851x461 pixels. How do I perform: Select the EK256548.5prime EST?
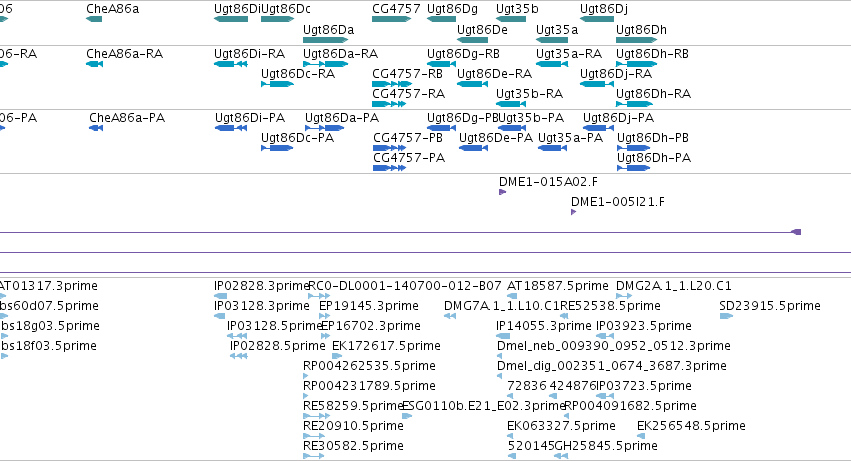tap(641, 437)
